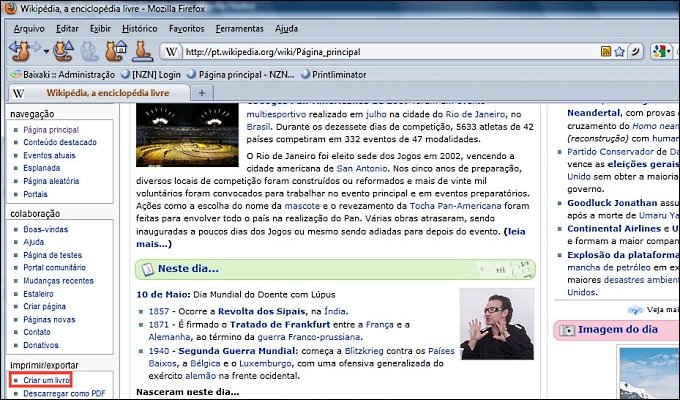This screenshot has width=680, height=400.
Task: Open a new tab with plus button
Action: click(x=202, y=92)
